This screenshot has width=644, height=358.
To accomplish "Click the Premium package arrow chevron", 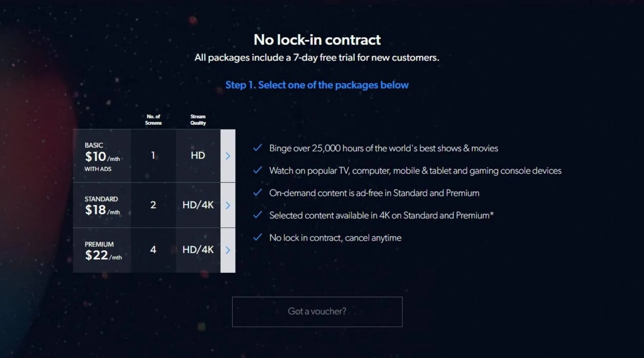I will (228, 250).
